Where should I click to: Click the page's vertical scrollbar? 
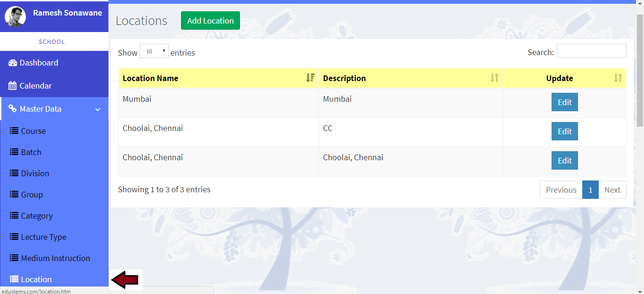tap(640, 71)
